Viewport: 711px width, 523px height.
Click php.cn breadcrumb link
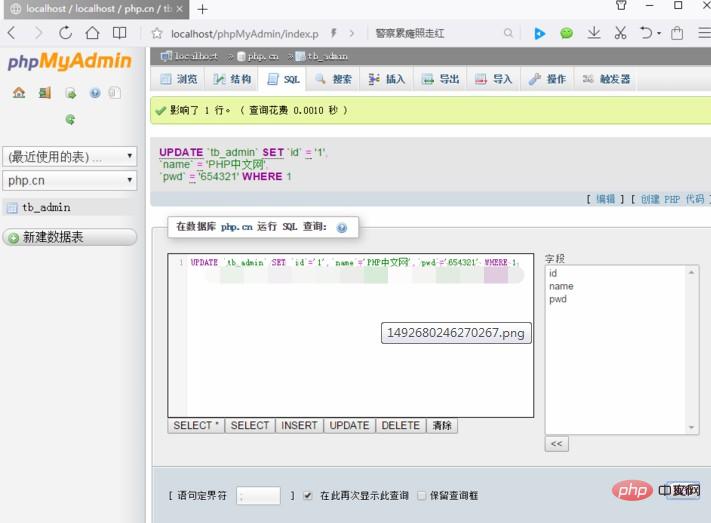click(x=263, y=56)
